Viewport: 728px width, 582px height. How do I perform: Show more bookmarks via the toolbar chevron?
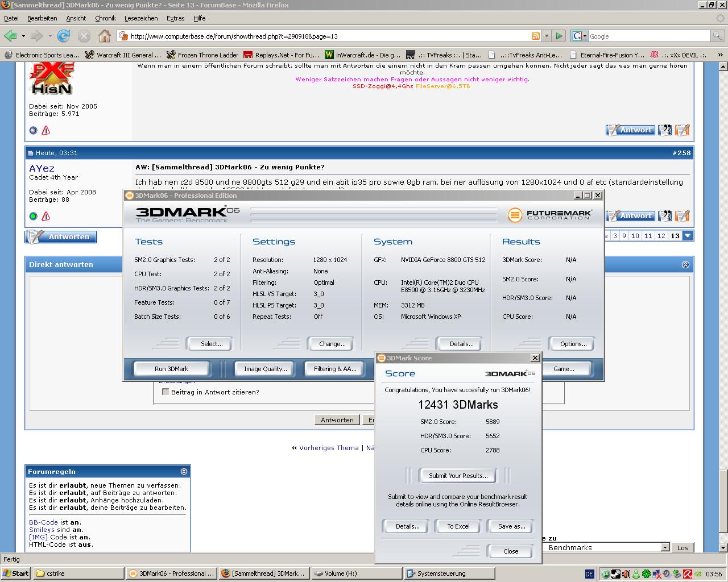(721, 55)
